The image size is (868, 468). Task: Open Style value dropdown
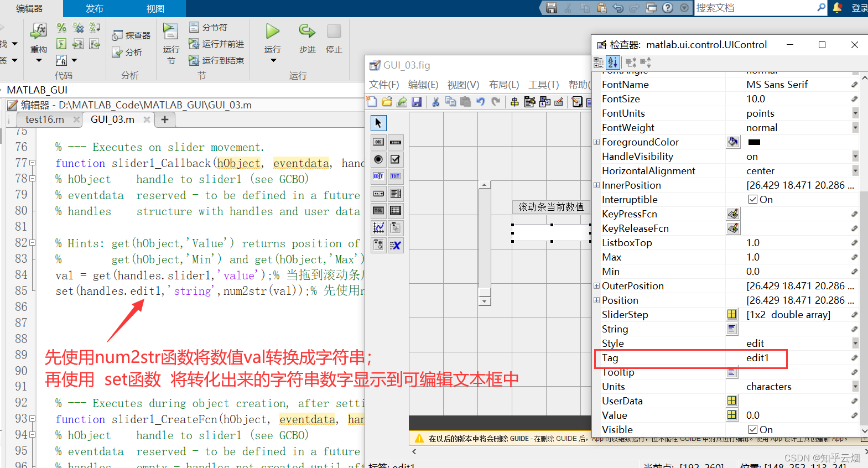[855, 343]
